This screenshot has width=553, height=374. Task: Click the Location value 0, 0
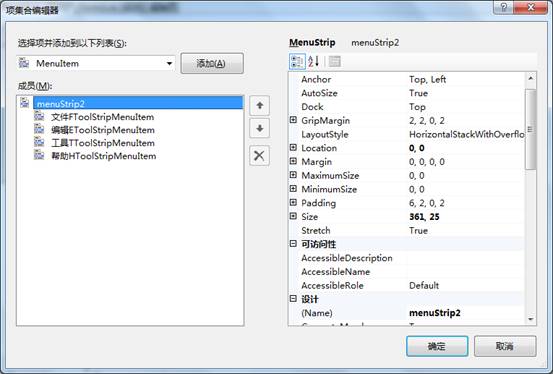point(417,148)
